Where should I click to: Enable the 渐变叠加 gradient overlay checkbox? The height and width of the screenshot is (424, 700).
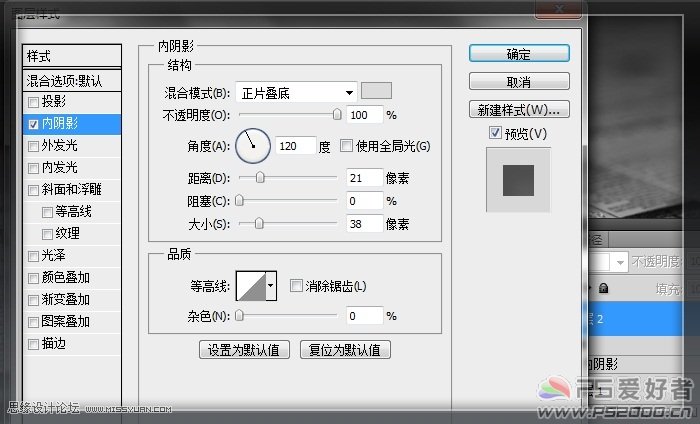point(33,300)
